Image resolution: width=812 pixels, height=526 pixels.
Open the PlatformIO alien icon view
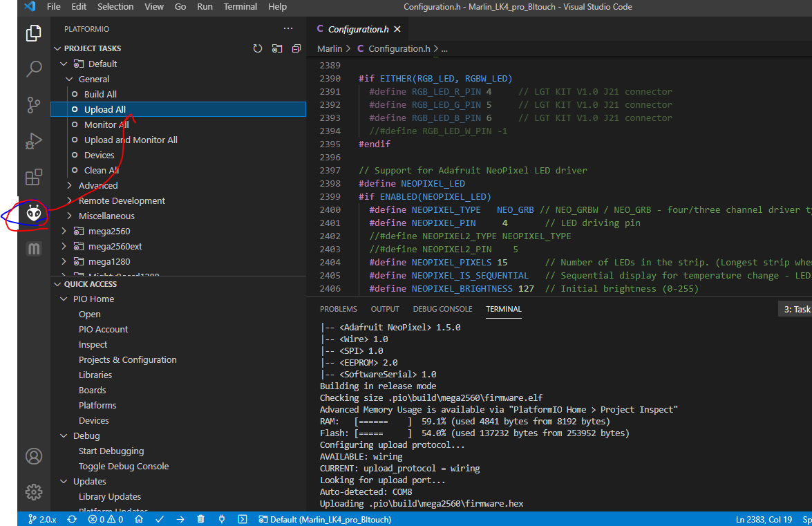(x=34, y=213)
